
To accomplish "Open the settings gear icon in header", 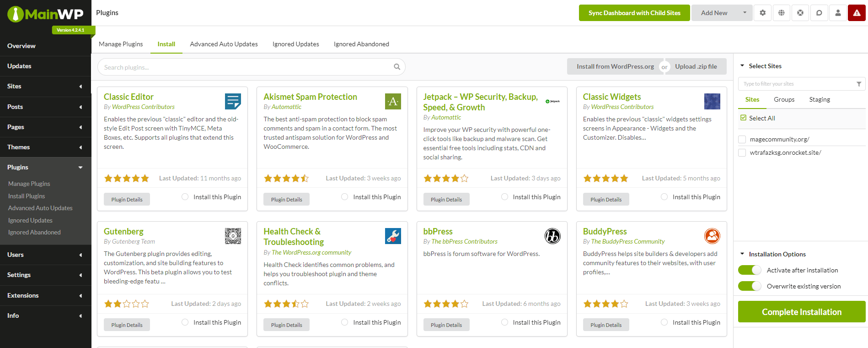I will point(762,13).
